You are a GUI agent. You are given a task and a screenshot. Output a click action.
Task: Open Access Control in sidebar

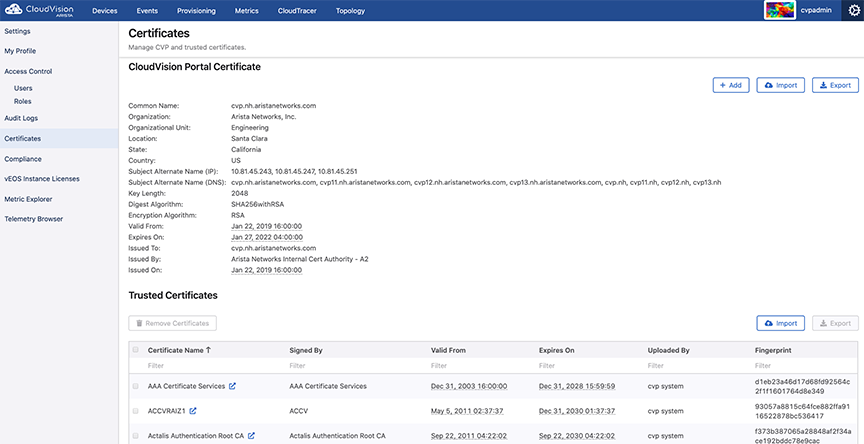coord(28,72)
